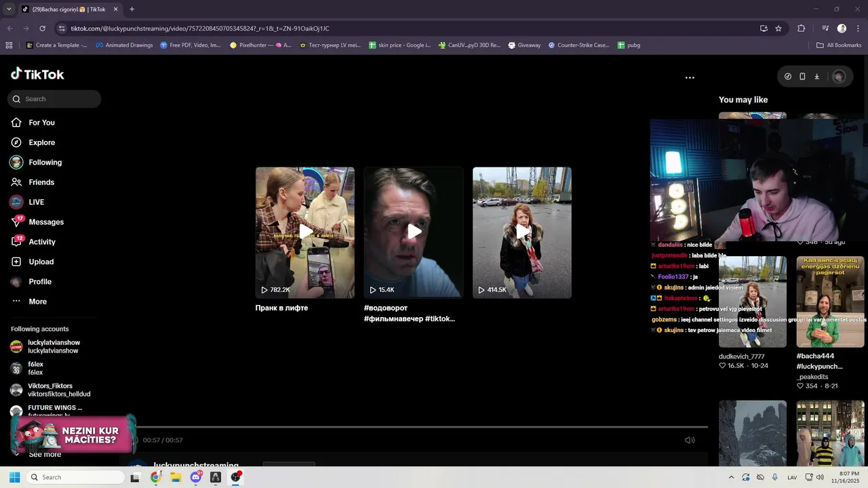Open the For You feed
The height and width of the screenshot is (488, 868).
click(x=41, y=123)
